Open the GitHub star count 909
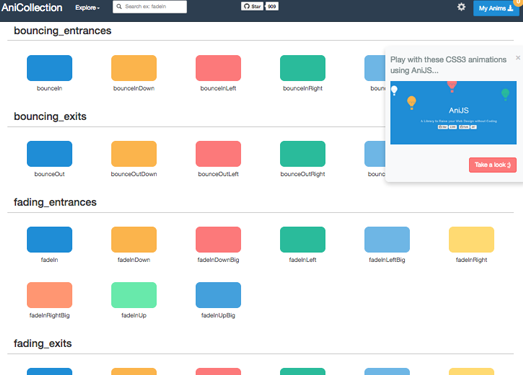 [x=272, y=6]
